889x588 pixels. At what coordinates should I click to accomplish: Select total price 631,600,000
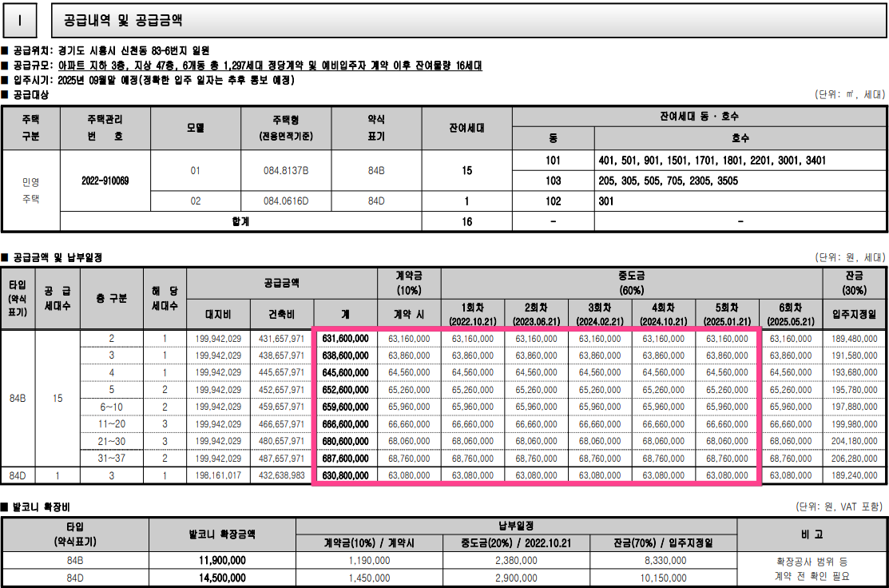tap(345, 339)
